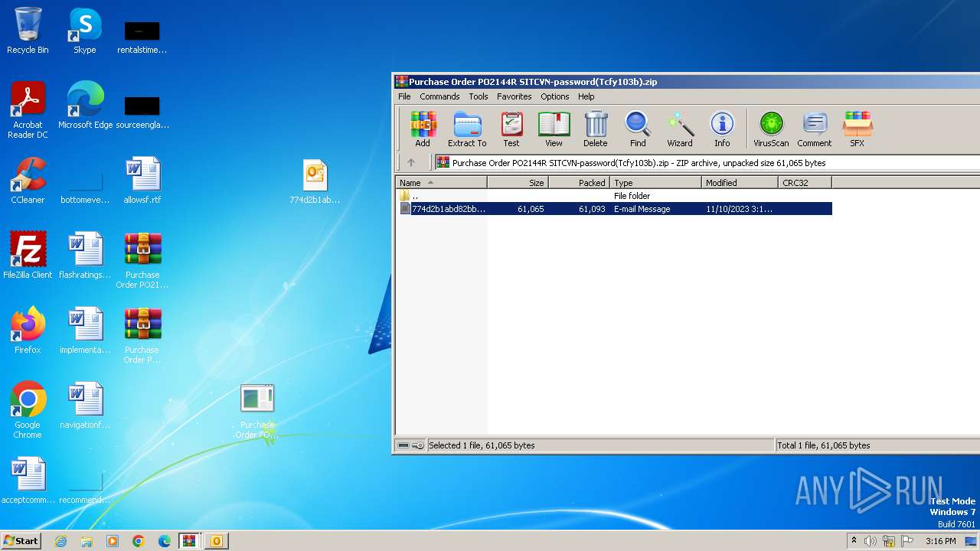Select the CCleaner desktop shortcut
Screen dimensions: 980x551
point(28,181)
